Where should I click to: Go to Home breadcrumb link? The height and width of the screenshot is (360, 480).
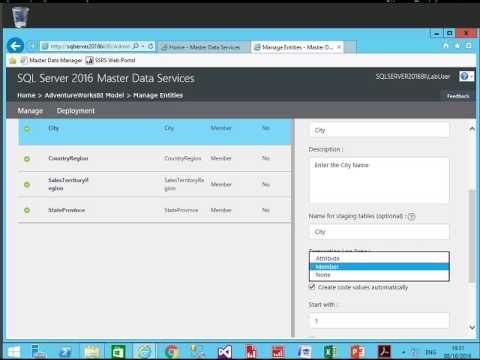point(26,95)
